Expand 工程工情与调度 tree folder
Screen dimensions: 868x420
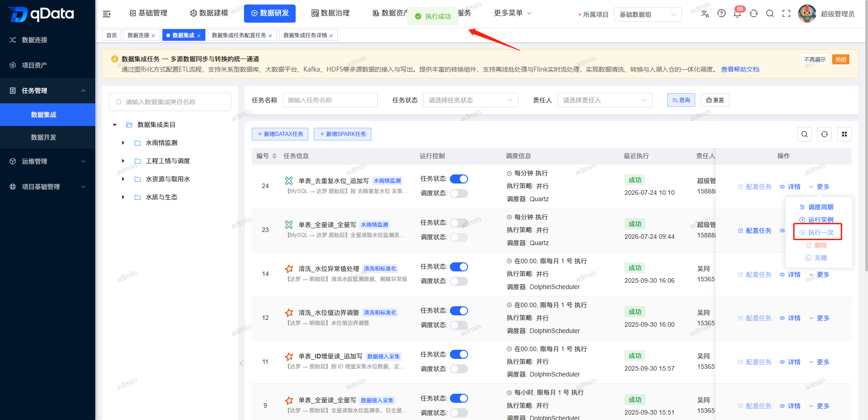(123, 161)
